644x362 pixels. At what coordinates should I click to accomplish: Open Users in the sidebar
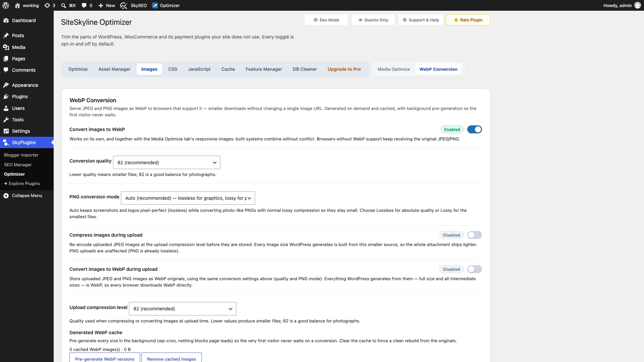[x=27, y=108]
